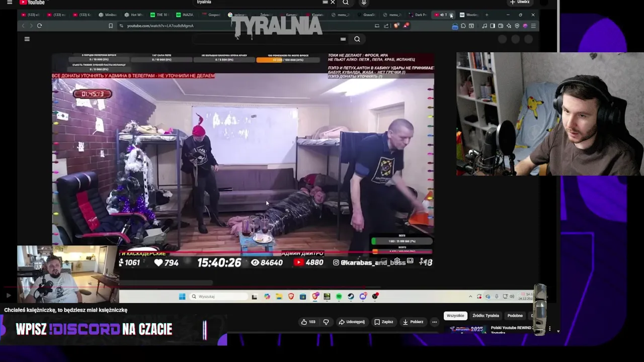Reload the page in the inner browser

pyautogui.click(x=39, y=26)
